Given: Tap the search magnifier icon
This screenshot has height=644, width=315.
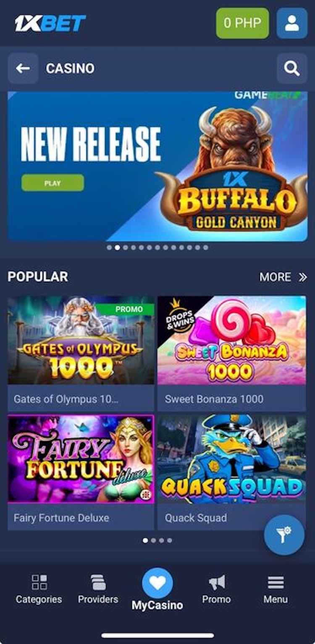Looking at the screenshot, I should [x=292, y=68].
